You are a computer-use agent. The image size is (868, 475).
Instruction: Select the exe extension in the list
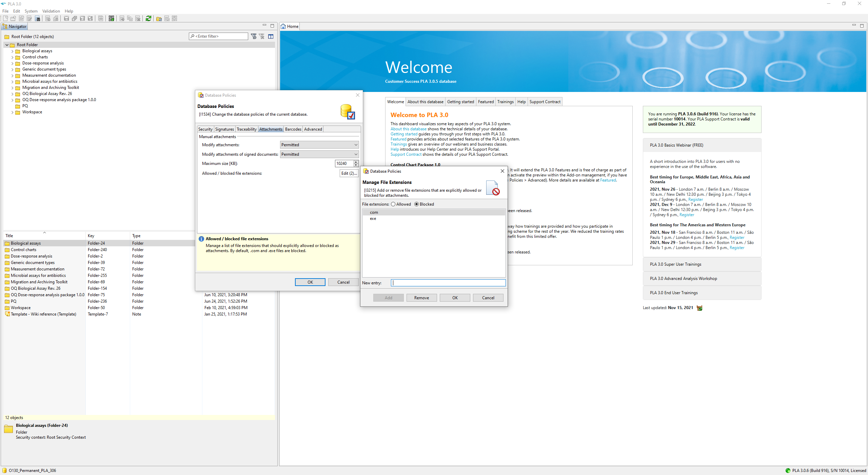coord(434,218)
